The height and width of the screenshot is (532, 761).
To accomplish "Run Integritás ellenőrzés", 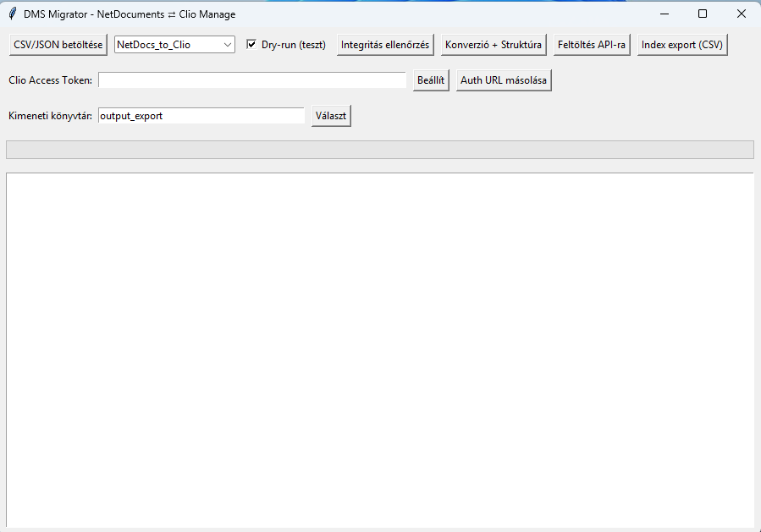I will point(385,45).
